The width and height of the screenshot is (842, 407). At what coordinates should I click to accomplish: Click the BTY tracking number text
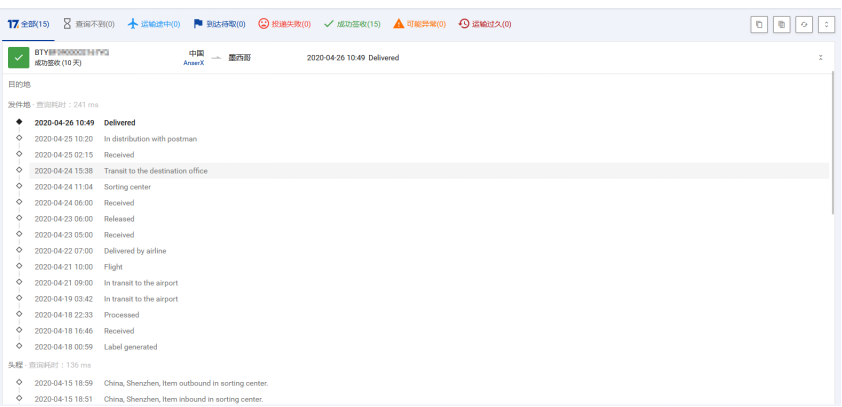pos(72,51)
